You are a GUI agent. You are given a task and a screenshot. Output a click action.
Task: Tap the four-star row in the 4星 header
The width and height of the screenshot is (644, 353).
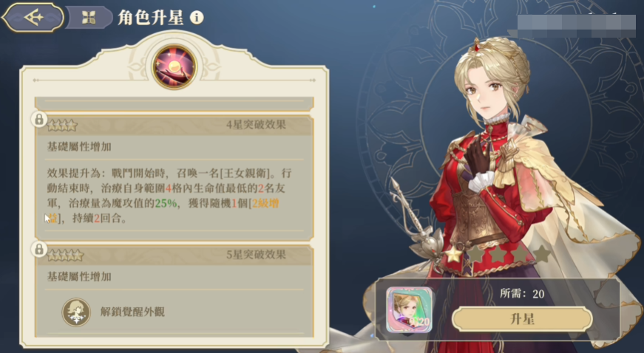pos(62,125)
